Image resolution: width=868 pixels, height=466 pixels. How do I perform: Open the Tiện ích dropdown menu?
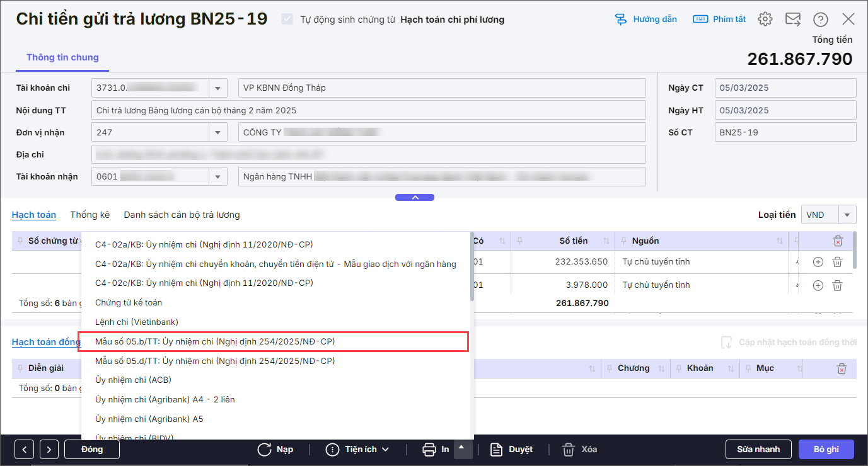tap(357, 450)
